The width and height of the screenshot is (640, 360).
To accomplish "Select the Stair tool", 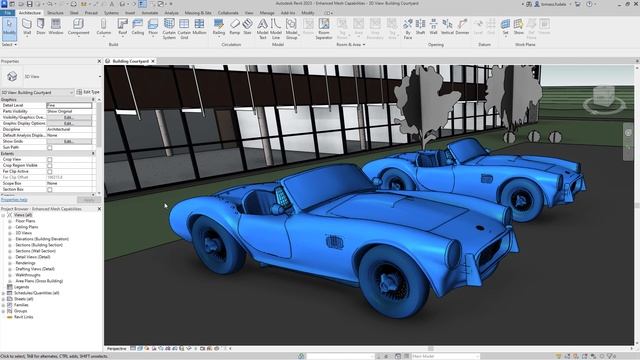I will (247, 27).
